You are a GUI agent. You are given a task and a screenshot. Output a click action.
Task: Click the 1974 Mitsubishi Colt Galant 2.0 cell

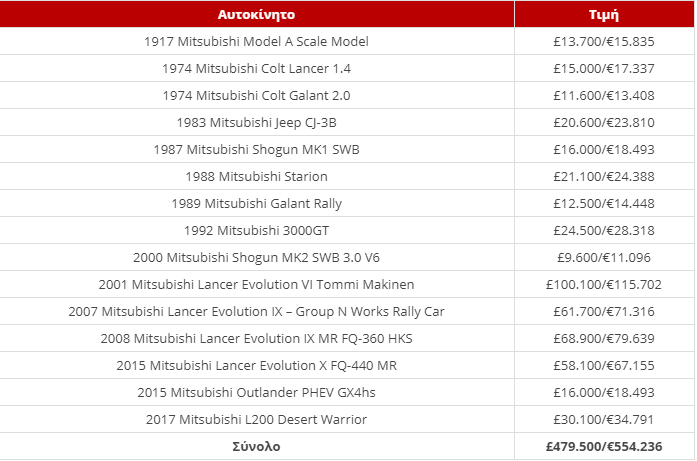[x=256, y=96]
